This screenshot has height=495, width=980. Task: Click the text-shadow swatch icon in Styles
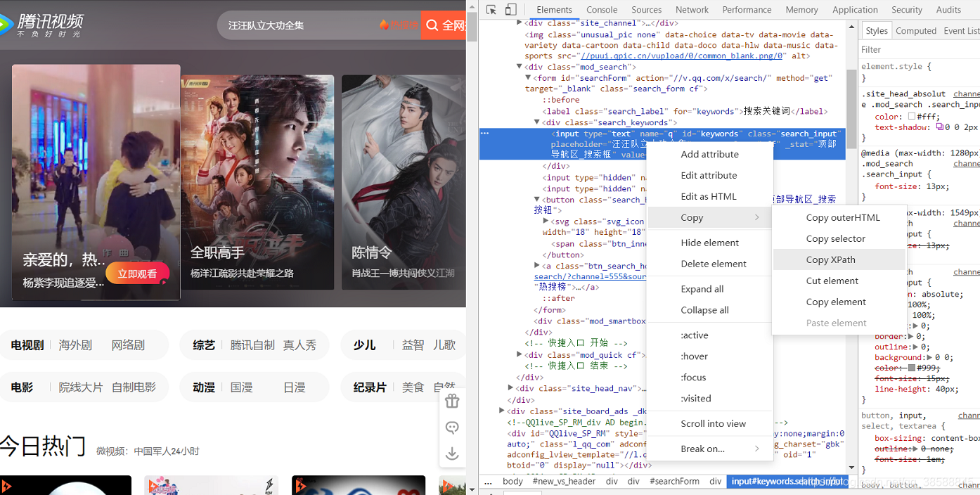(939, 128)
